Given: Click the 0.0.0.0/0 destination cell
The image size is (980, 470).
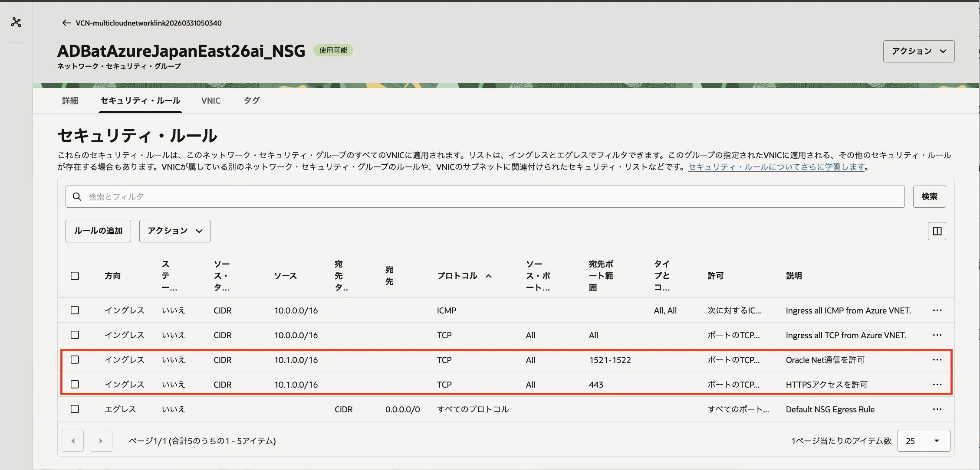Looking at the screenshot, I should 402,409.
